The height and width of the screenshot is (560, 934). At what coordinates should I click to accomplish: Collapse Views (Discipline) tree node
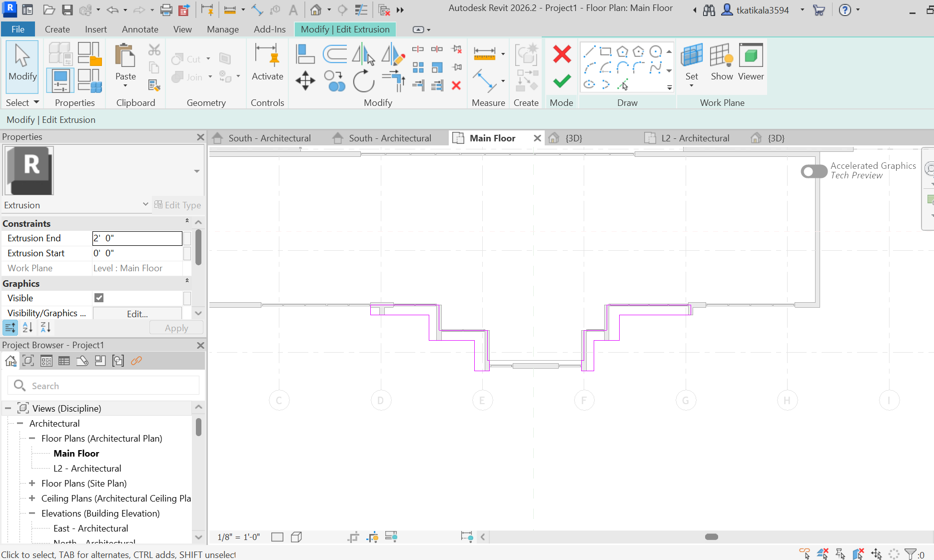8,408
